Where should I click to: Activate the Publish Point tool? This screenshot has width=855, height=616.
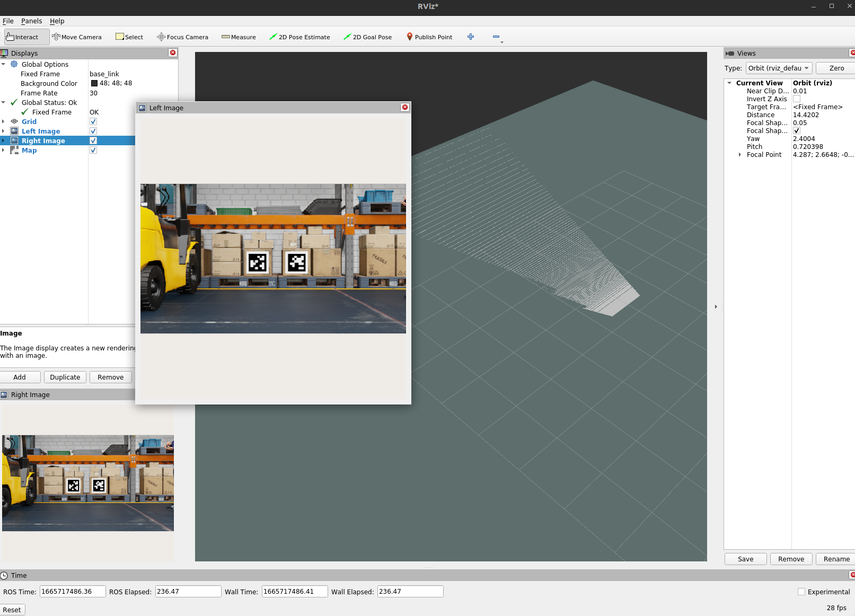tap(429, 37)
